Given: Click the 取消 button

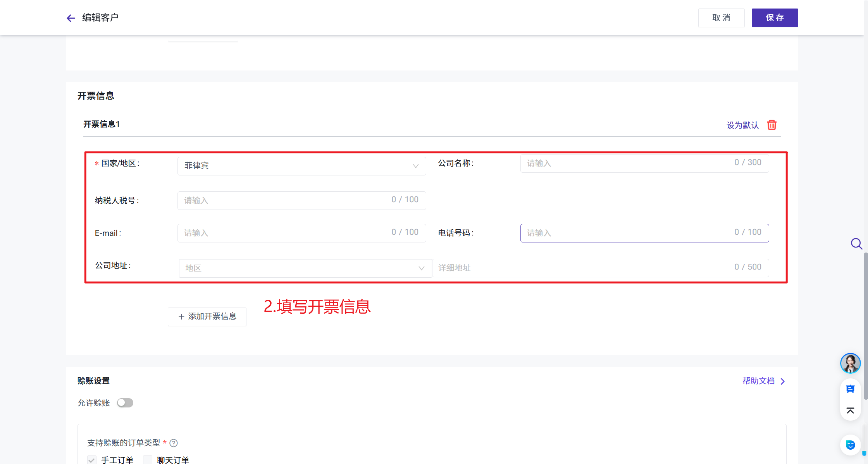Looking at the screenshot, I should point(721,18).
